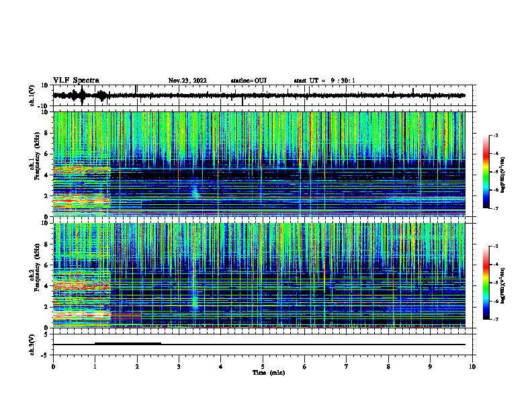Click the ch.2 colorbar log(PSD) label
The image size is (532, 411).
pos(503,285)
